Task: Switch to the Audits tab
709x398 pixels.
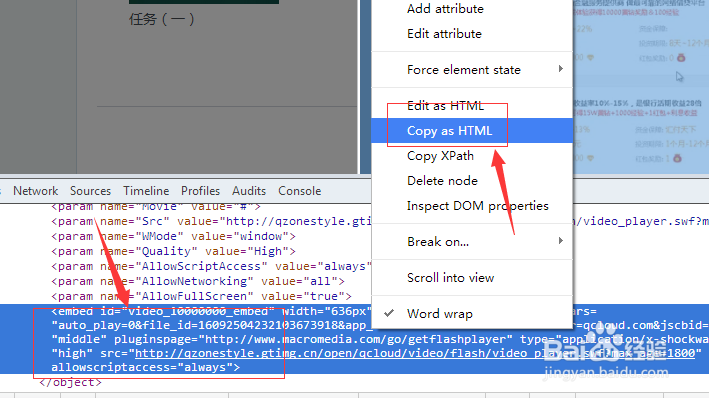Action: pyautogui.click(x=249, y=191)
